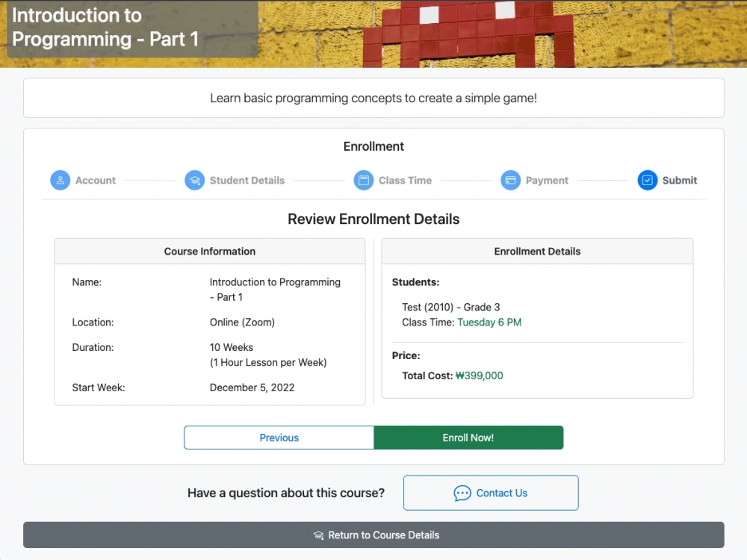Click the Start Week: label
The width and height of the screenshot is (747, 560).
99,388
